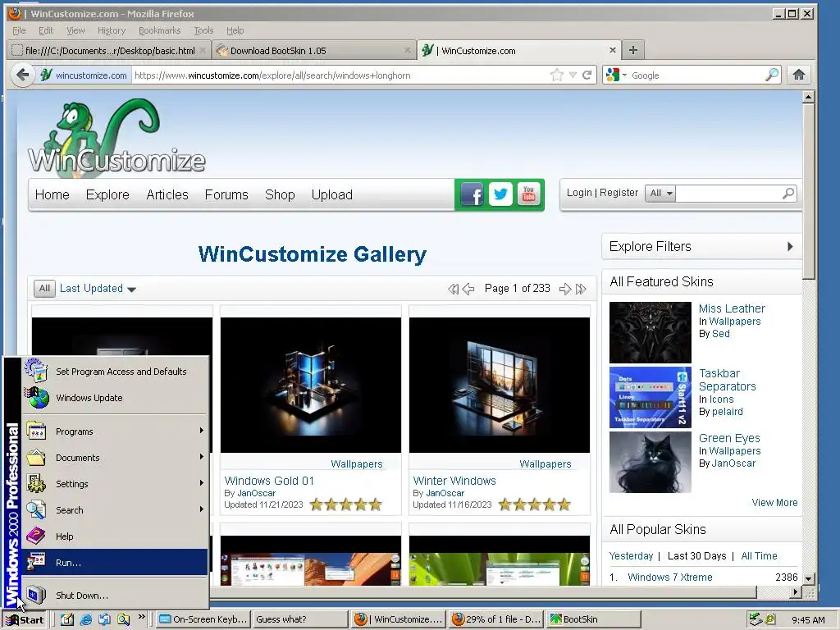Image resolution: width=840 pixels, height=630 pixels.
Task: Select Last 30 Days popular filter
Action: (696, 555)
